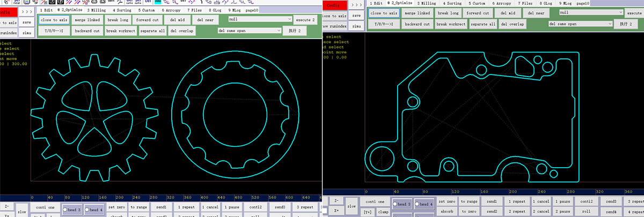Click del near in right window

click(537, 12)
